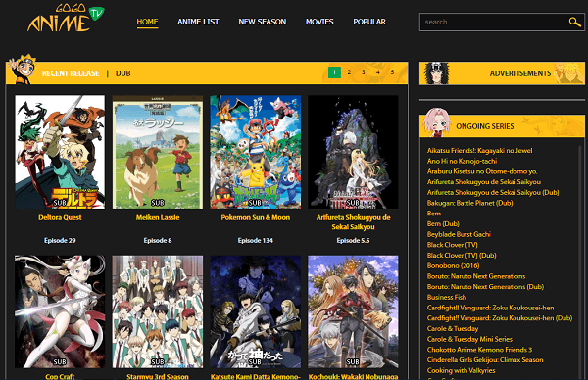Click Episode 134 under Pokemon Sun & Moon
588x380 pixels.
coord(256,241)
